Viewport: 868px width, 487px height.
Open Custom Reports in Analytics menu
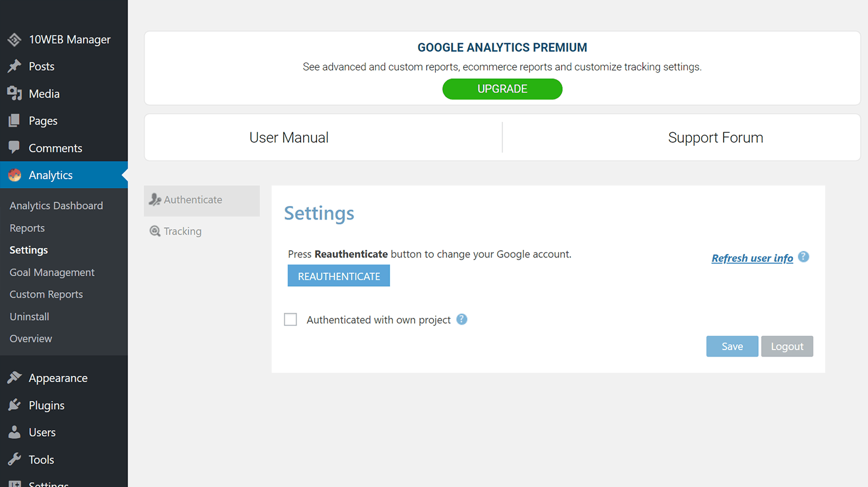click(46, 294)
